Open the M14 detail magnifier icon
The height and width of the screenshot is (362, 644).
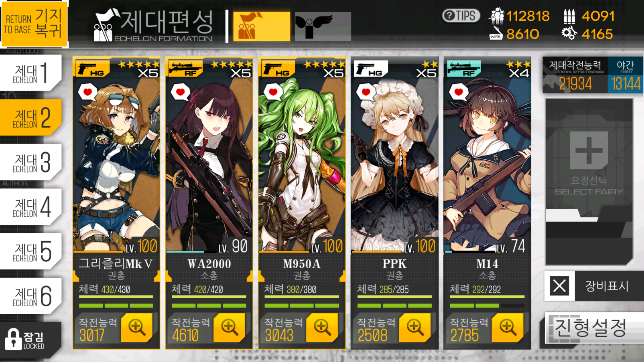[x=507, y=328]
